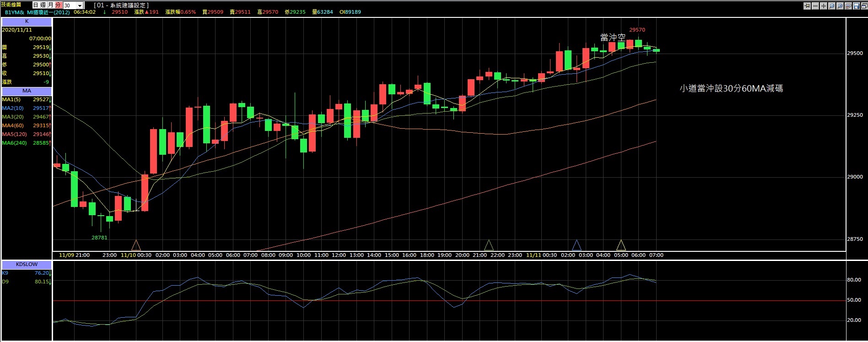Select the eraser tool icon
This screenshot has width=868, height=342.
[848, 6]
